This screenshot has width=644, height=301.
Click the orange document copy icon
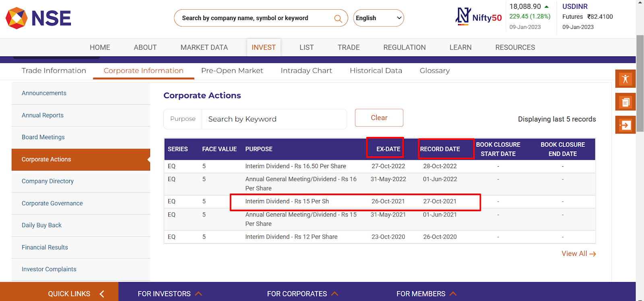625,102
